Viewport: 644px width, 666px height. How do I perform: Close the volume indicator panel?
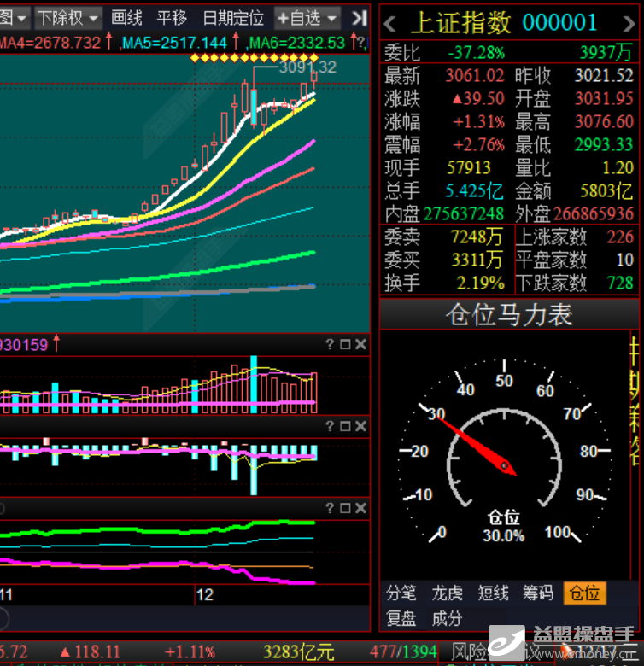tap(360, 344)
